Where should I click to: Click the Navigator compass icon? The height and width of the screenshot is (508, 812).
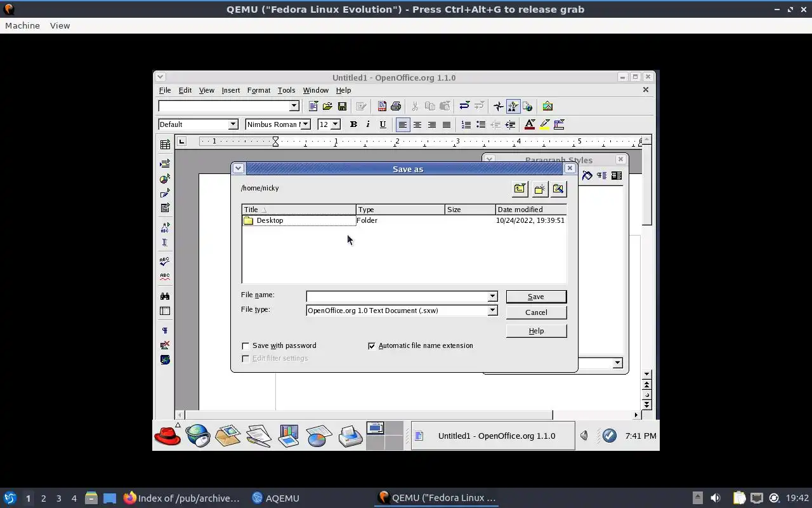click(499, 106)
